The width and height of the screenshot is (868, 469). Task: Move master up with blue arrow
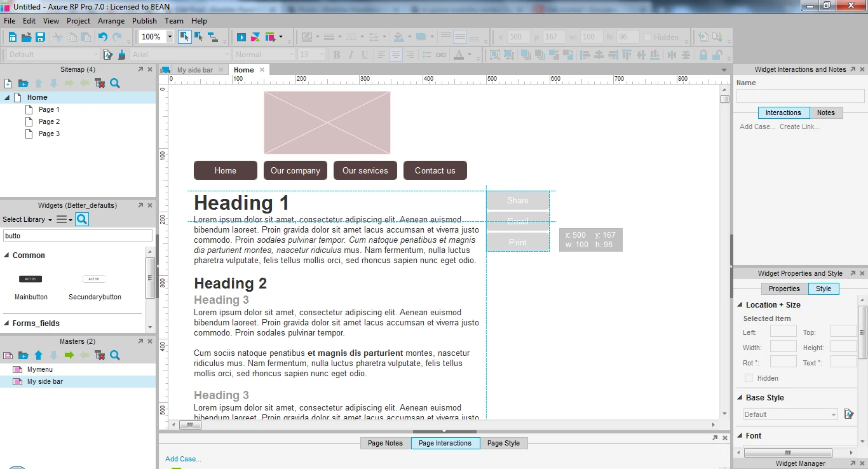38,355
